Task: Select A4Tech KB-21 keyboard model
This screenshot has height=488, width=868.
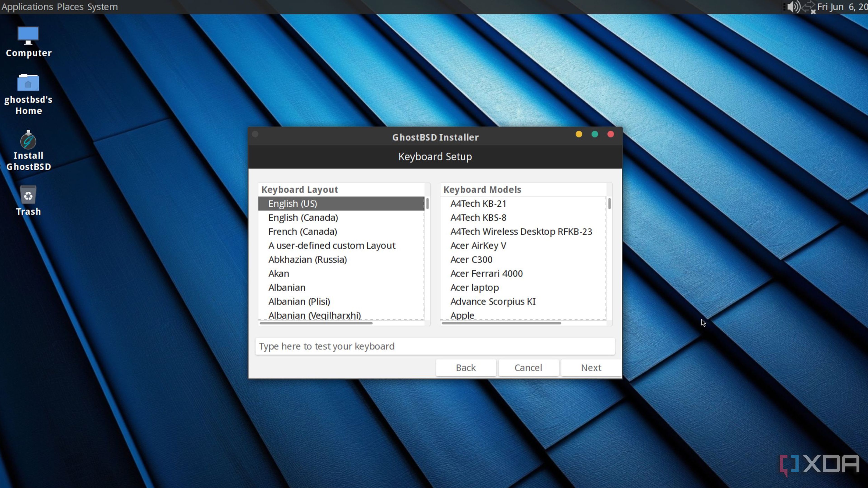Action: click(x=523, y=203)
